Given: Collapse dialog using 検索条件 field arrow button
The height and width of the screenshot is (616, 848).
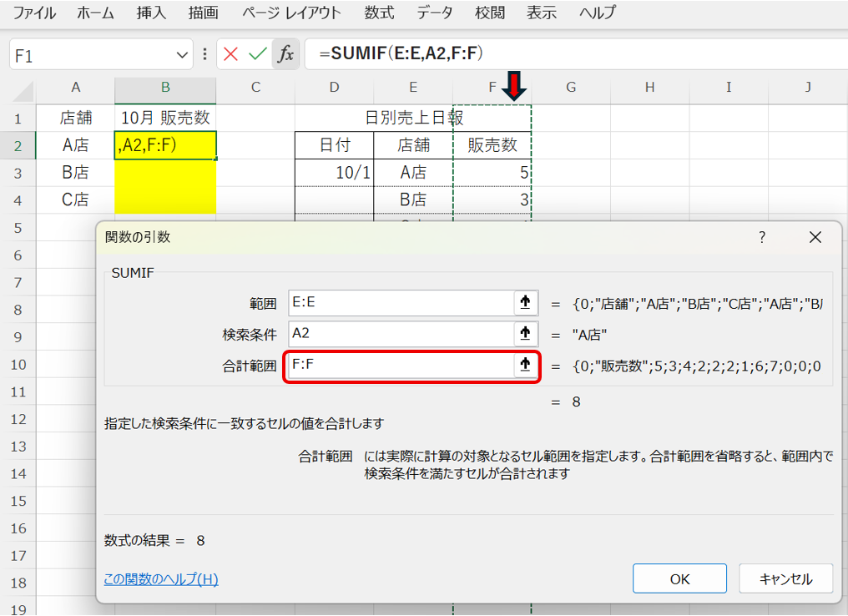Looking at the screenshot, I should click(x=525, y=334).
